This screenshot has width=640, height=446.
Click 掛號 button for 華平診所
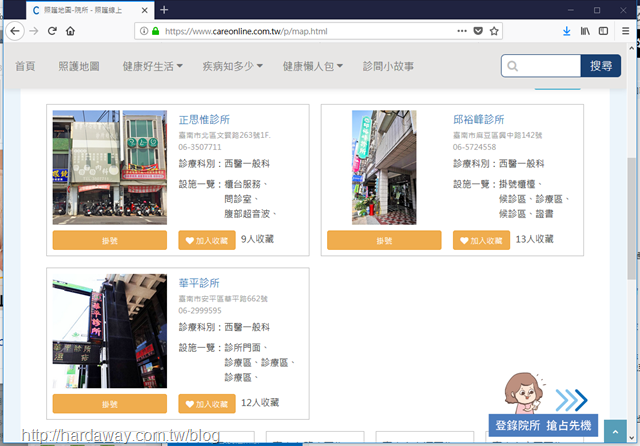[x=110, y=404]
